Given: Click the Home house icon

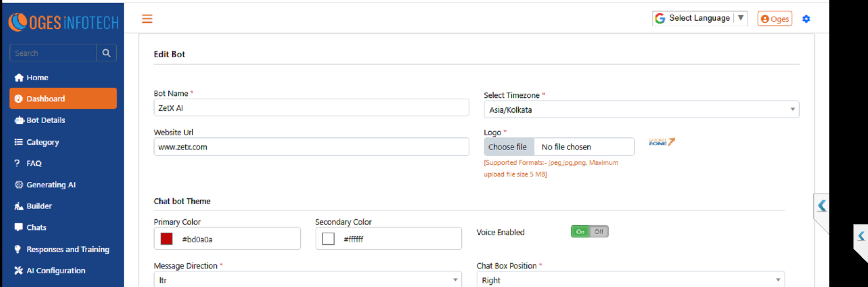Looking at the screenshot, I should [x=19, y=78].
